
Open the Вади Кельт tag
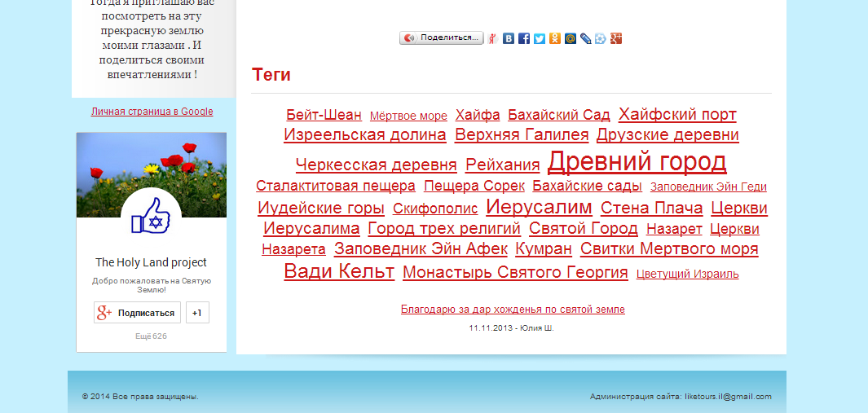coord(339,271)
